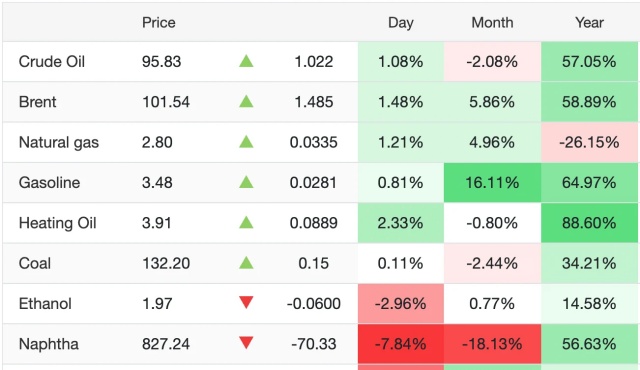Click the Natural gas day cell 1.21%
Image resolution: width=640 pixels, height=370 pixels.
(x=401, y=142)
